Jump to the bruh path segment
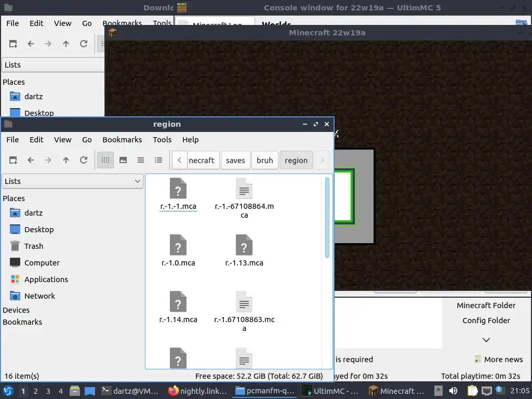Viewport: 532px width, 399px height. [x=265, y=160]
